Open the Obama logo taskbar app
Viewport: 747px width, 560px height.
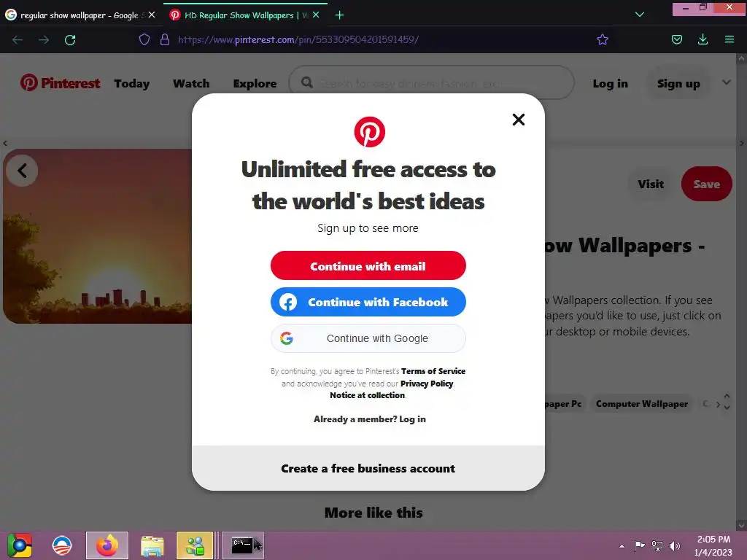pos(62,545)
